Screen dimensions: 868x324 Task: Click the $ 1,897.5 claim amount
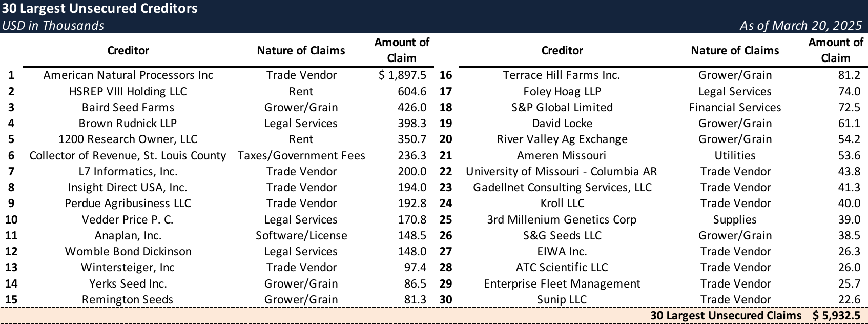point(402,75)
